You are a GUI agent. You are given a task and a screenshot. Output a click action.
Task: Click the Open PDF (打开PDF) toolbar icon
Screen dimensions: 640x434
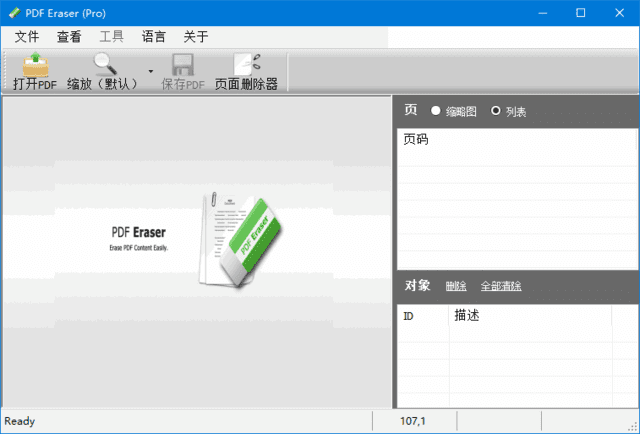click(35, 65)
